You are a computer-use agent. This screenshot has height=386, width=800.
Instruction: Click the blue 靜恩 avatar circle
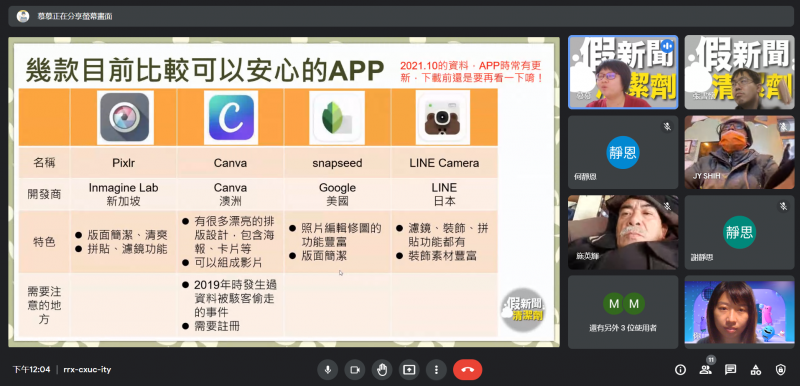(623, 152)
